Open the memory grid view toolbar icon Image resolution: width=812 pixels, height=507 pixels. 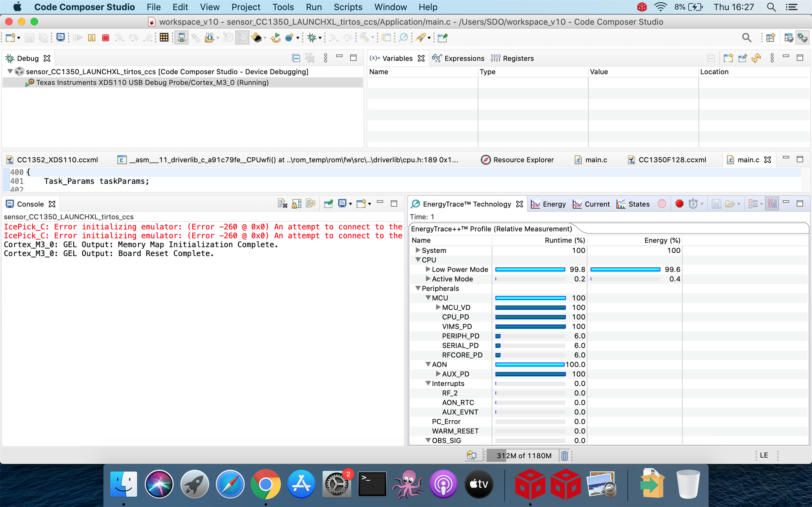164,38
